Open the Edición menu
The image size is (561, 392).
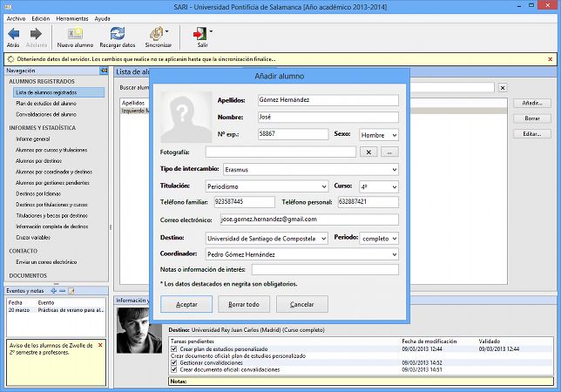click(x=40, y=17)
